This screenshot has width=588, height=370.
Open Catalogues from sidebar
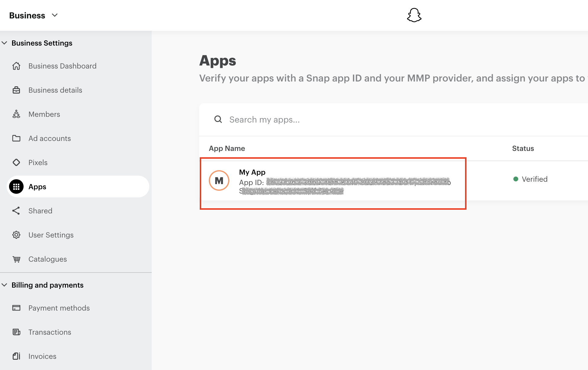48,259
